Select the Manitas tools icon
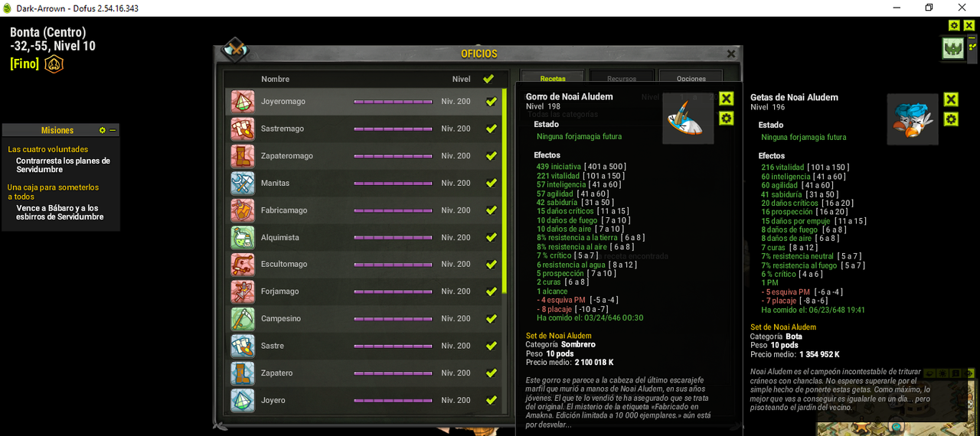 pyautogui.click(x=243, y=183)
